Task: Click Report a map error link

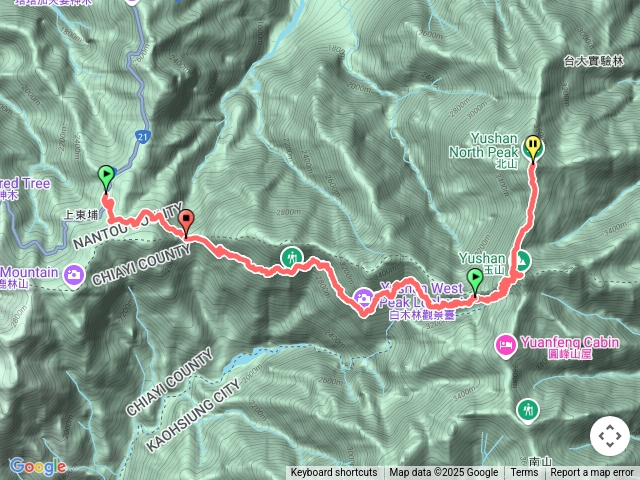Action: pos(591,473)
